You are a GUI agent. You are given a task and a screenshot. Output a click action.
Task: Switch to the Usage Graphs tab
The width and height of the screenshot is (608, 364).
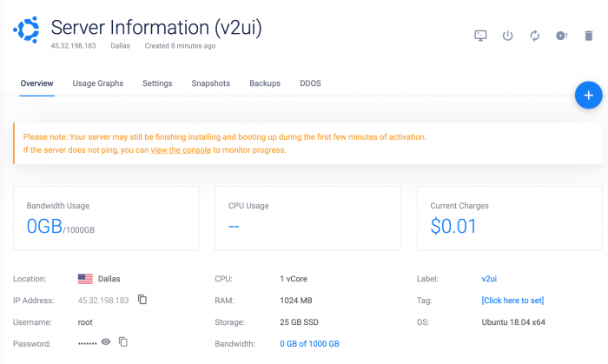point(97,83)
